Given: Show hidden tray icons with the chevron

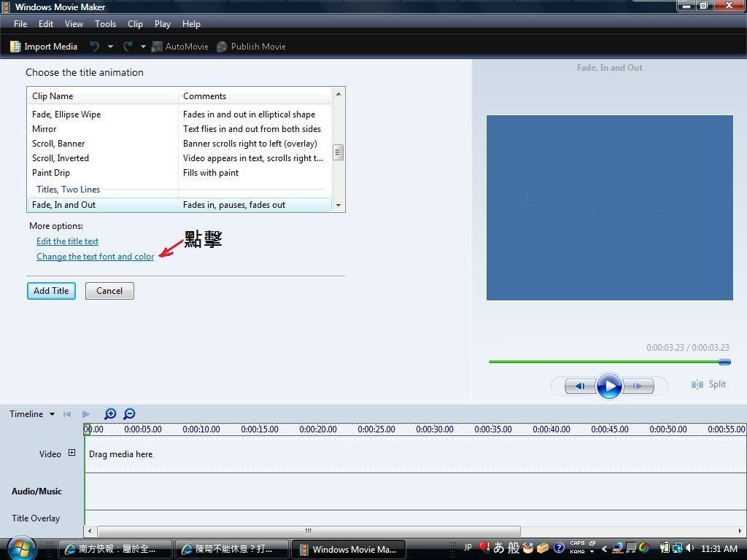Looking at the screenshot, I should pos(604,548).
